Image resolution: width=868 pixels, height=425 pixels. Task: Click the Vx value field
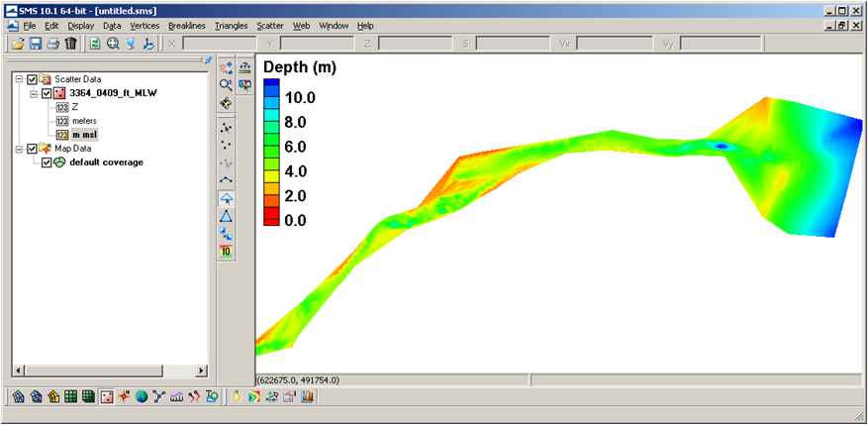tap(614, 44)
